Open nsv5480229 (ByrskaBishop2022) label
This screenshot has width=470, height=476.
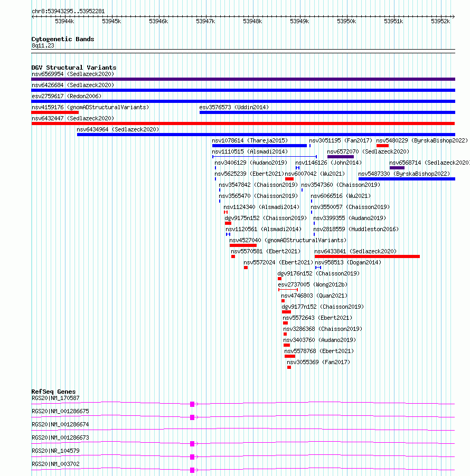pos(422,140)
